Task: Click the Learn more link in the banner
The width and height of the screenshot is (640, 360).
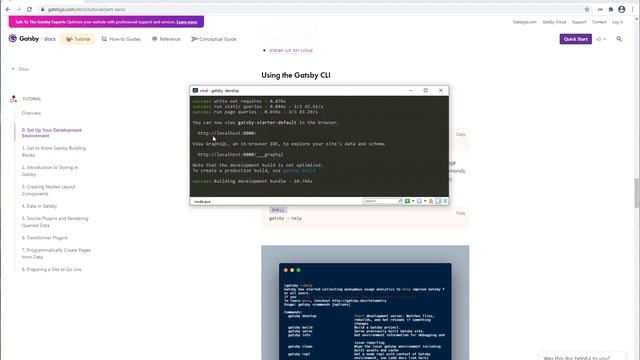Action: (187, 22)
